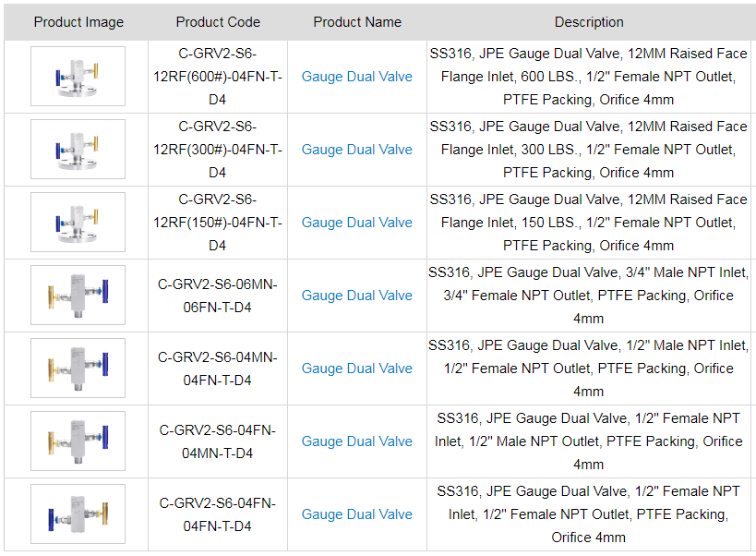Open image of C-GRV2-S6-04MN-04FN-T-D4 valve
The image size is (756, 556).
pyautogui.click(x=78, y=369)
